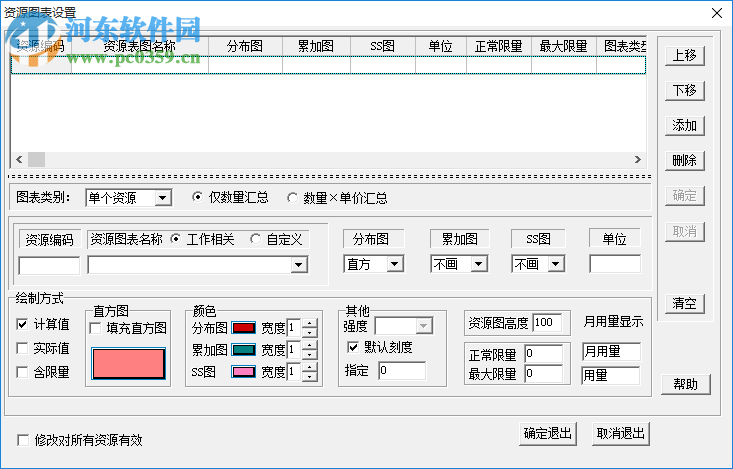Viewport: 733px width, 469px height.
Task: Click the table scroll left arrow
Action: [x=19, y=159]
